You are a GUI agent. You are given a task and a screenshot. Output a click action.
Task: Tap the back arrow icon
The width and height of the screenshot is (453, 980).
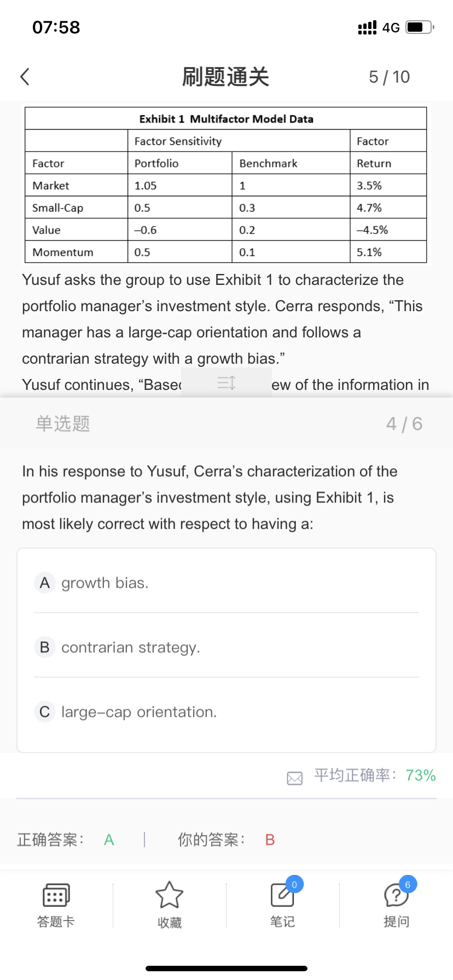pyautogui.click(x=25, y=77)
